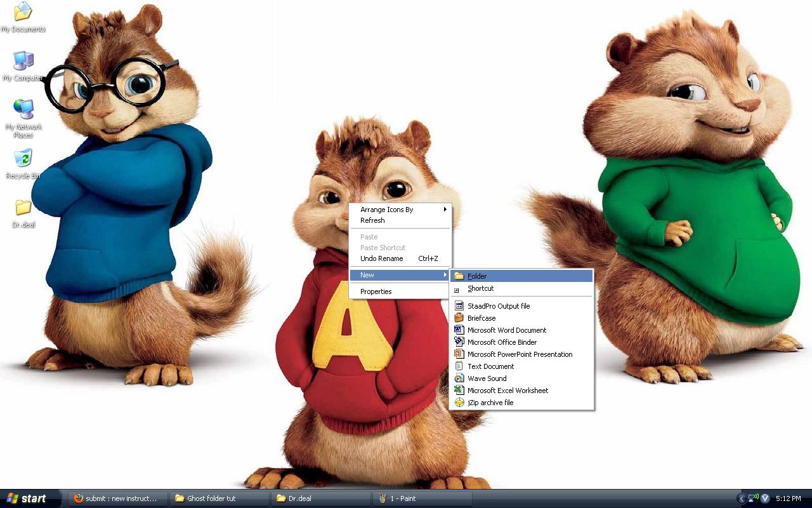Click the greyed-out Paste Shortcut entry
The image size is (812, 508).
[400, 248]
